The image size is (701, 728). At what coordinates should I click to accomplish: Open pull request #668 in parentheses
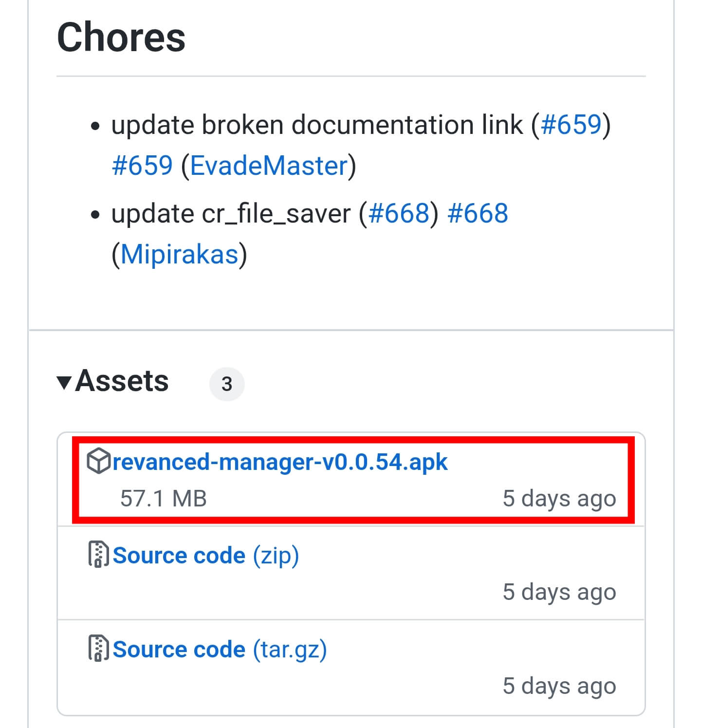(x=399, y=213)
